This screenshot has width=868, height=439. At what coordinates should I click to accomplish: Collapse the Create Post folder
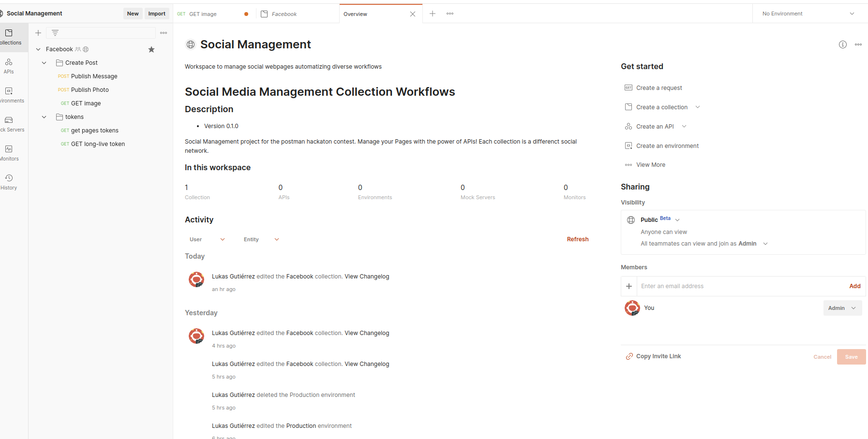(44, 63)
